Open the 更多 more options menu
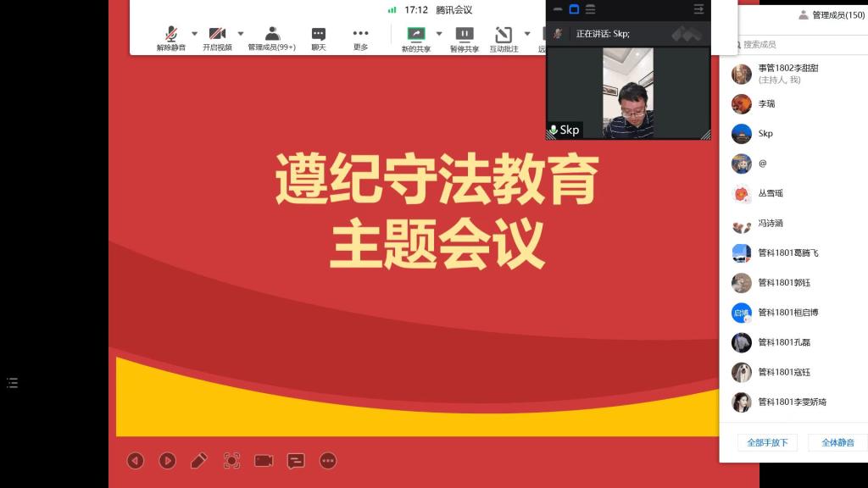Screen dimensions: 868x488 360,38
